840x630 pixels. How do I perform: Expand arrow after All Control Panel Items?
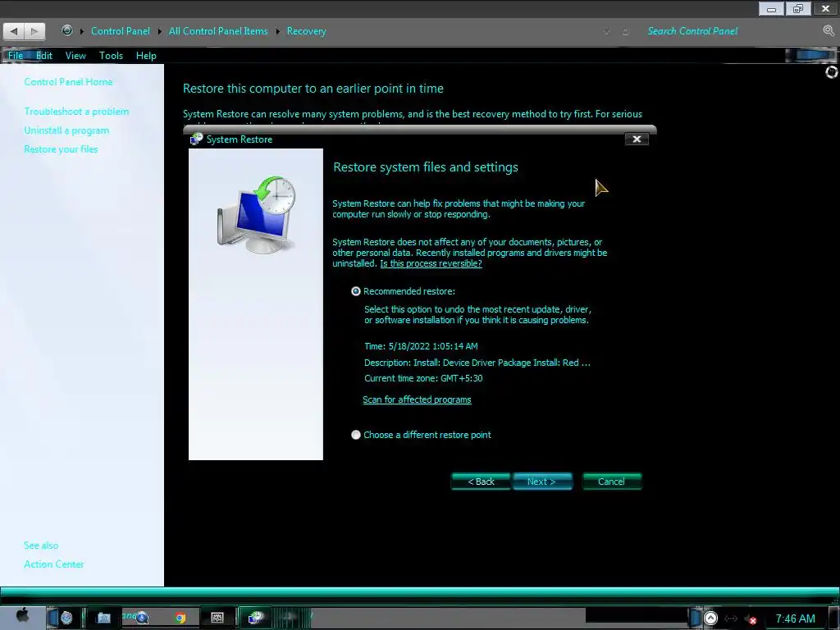pyautogui.click(x=278, y=32)
